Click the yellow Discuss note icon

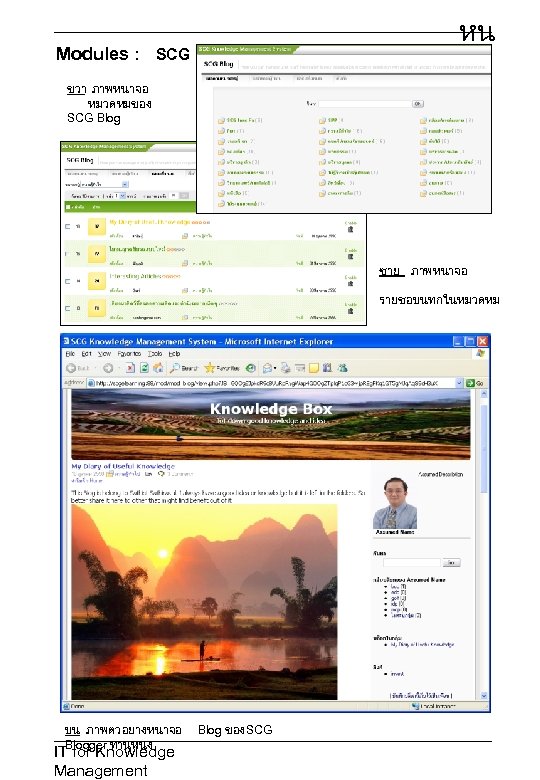click(313, 368)
